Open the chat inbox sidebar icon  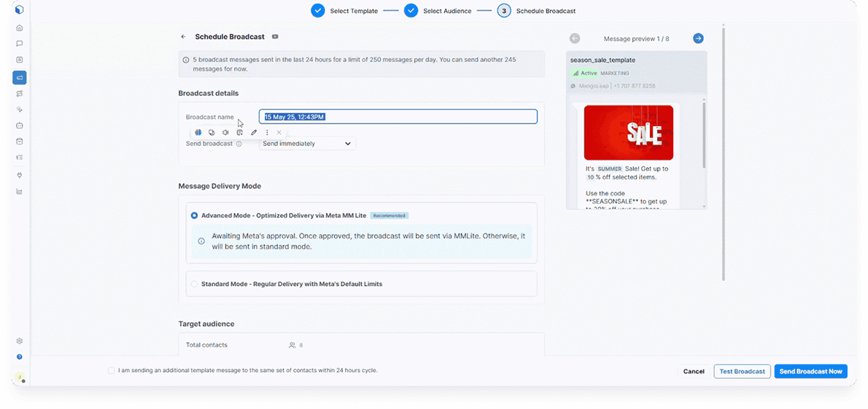coord(19,44)
